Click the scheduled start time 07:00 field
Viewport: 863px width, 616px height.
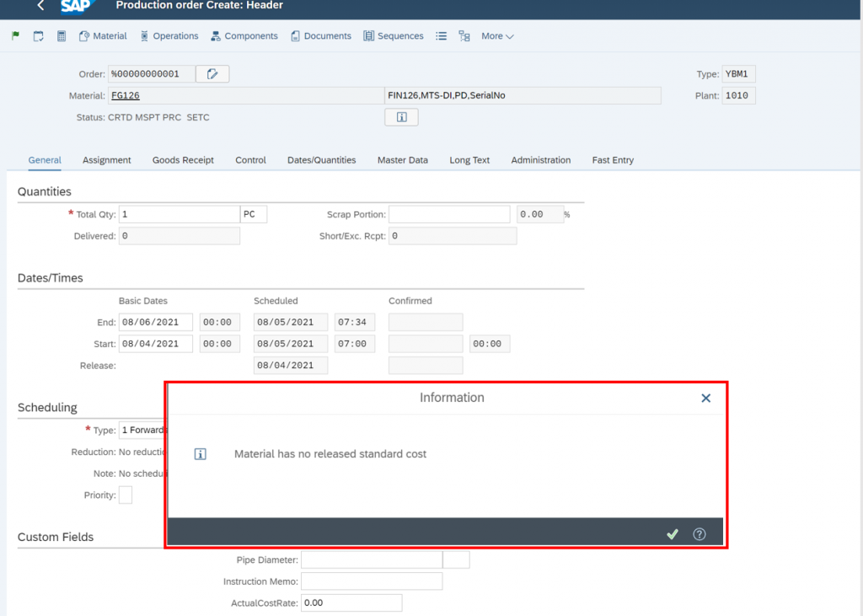355,344
